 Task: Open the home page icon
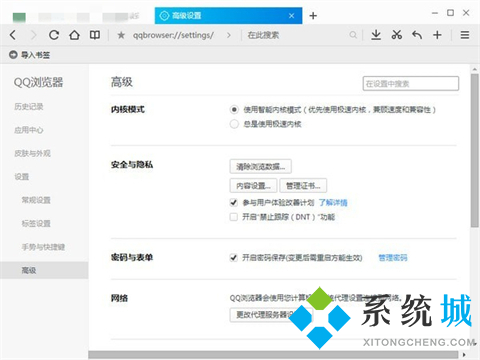(74, 35)
